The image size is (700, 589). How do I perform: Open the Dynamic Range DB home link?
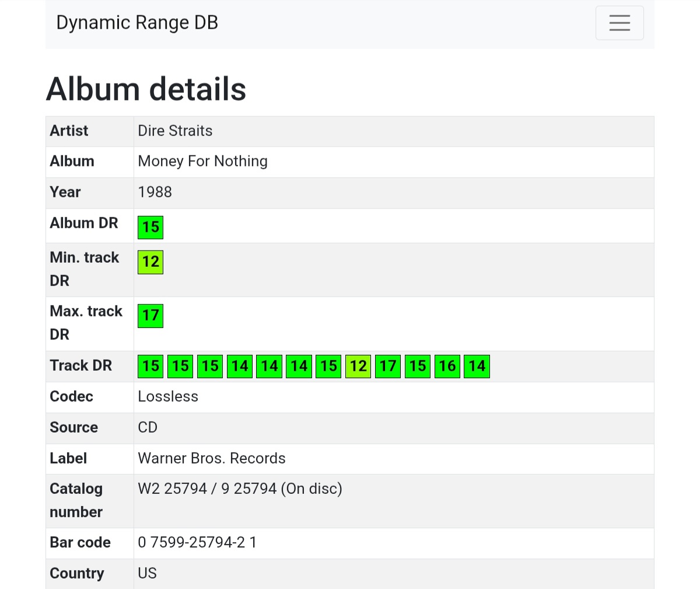[x=137, y=23]
